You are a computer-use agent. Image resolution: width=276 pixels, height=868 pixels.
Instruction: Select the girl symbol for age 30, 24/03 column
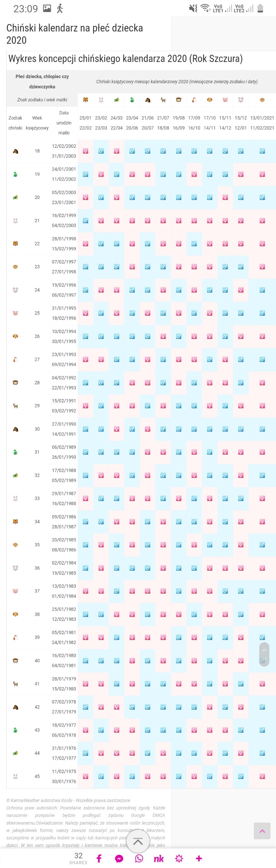(117, 429)
